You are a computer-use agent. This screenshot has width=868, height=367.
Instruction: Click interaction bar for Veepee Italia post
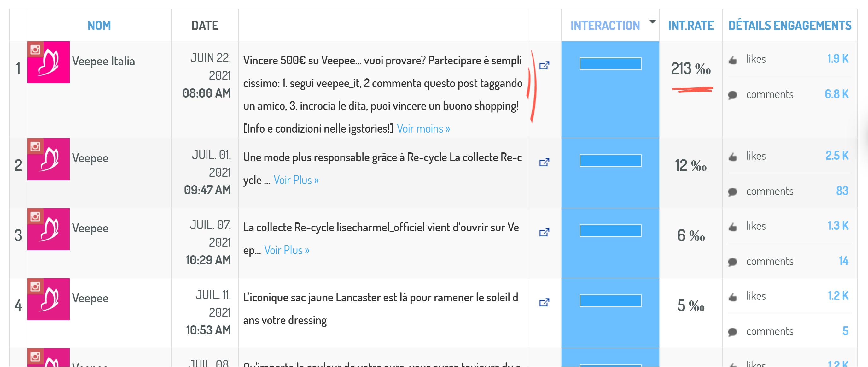[x=610, y=64]
